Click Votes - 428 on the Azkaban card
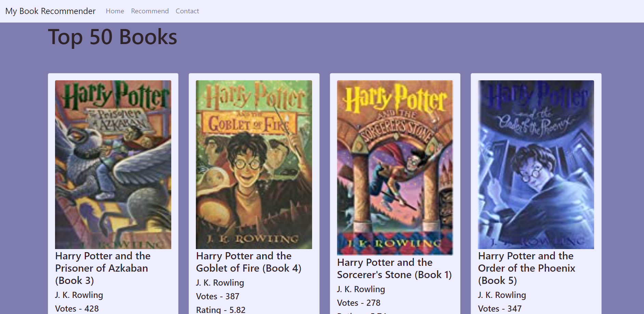Screen dimensions: 644x314 77,309
